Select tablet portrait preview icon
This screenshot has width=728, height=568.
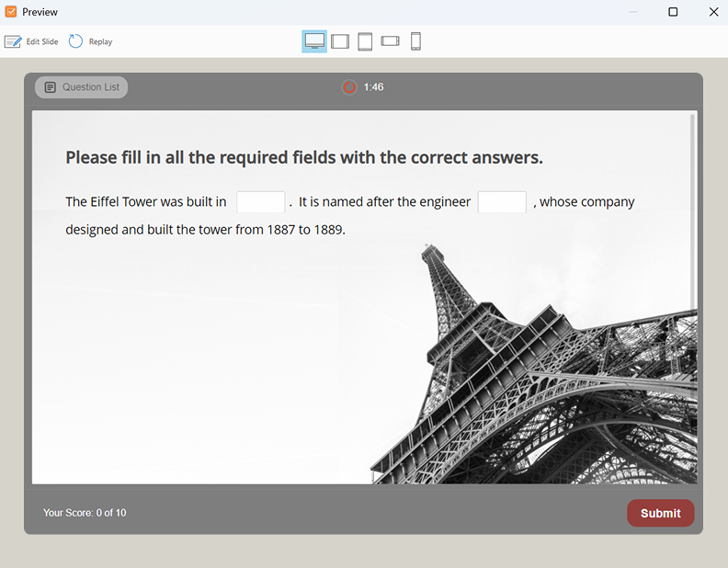[x=365, y=41]
